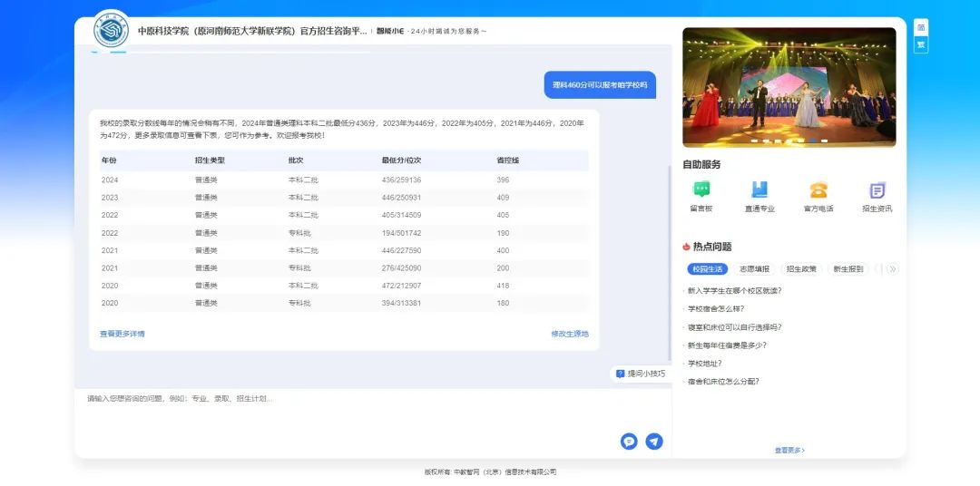This screenshot has width=980, height=486.
Task: Select the 招生政策 tab
Action: point(801,269)
